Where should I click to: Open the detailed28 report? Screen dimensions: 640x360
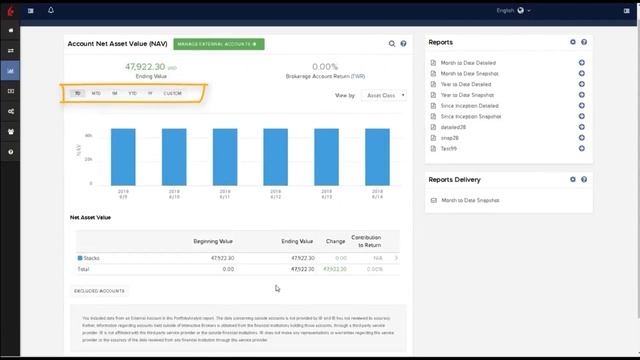click(453, 127)
